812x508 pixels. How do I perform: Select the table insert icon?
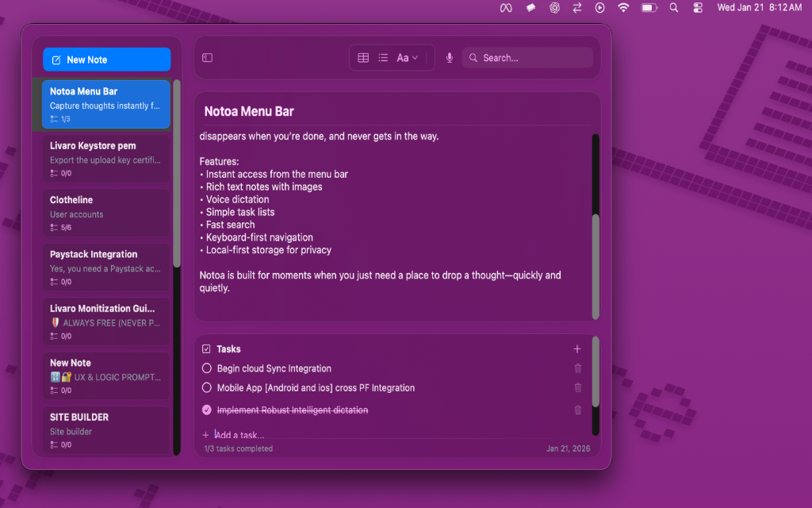363,57
